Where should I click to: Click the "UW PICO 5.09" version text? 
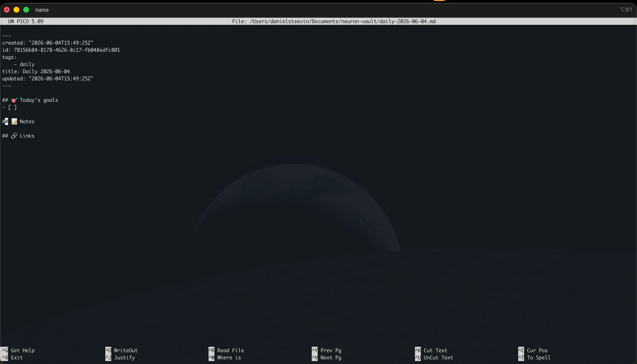point(26,21)
